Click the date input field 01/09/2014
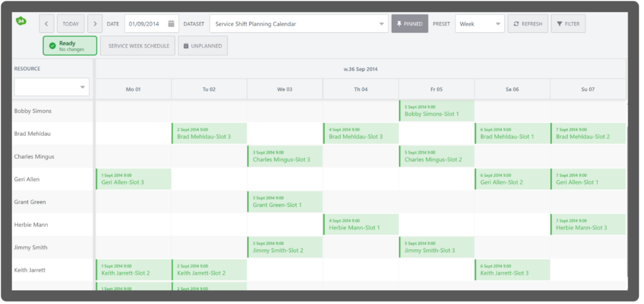The image size is (644, 304). [x=146, y=24]
